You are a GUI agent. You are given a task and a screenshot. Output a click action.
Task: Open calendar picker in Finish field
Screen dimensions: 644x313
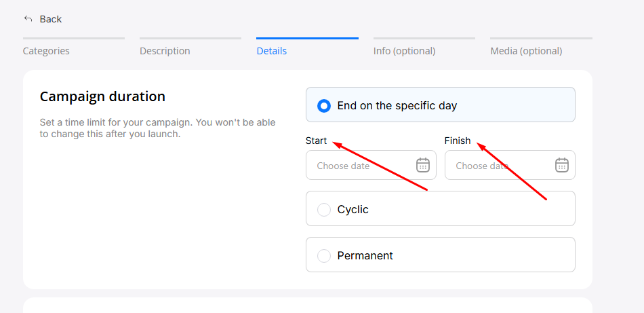click(x=561, y=165)
